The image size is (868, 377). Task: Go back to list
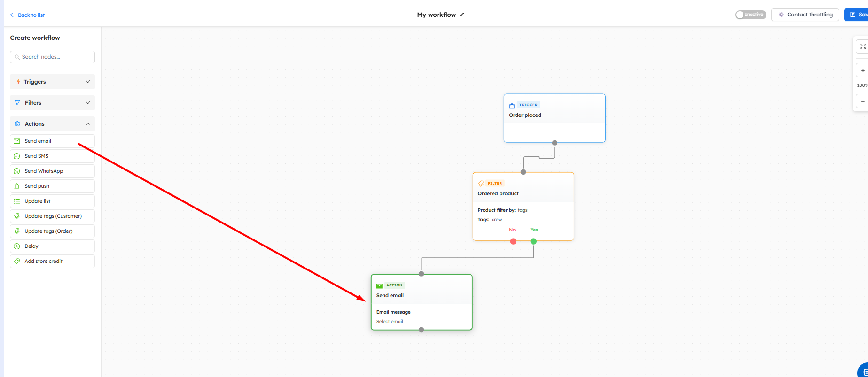pyautogui.click(x=27, y=15)
